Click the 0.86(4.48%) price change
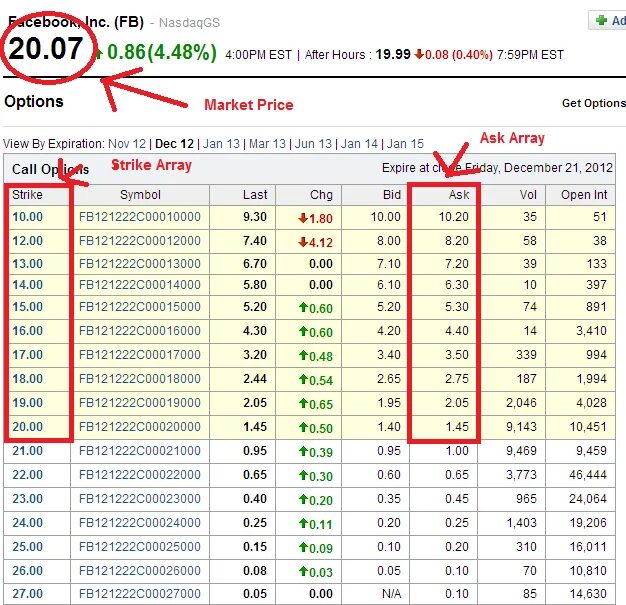The image size is (626, 605). point(162,52)
